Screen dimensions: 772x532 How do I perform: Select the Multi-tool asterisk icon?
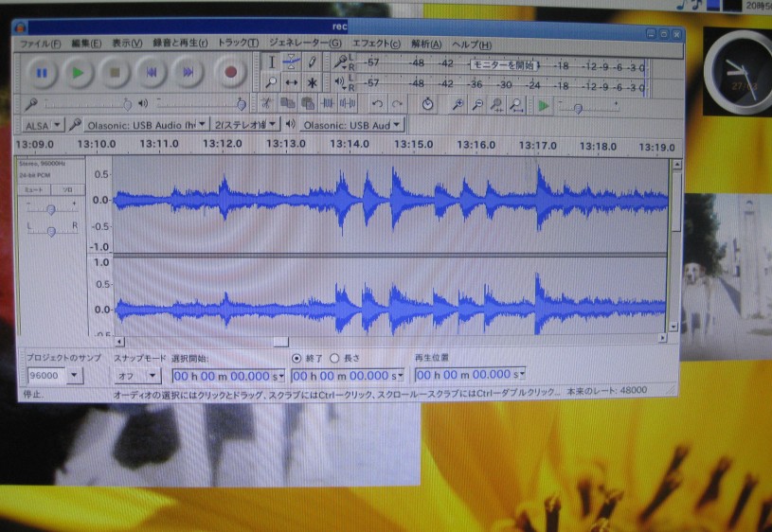(312, 82)
